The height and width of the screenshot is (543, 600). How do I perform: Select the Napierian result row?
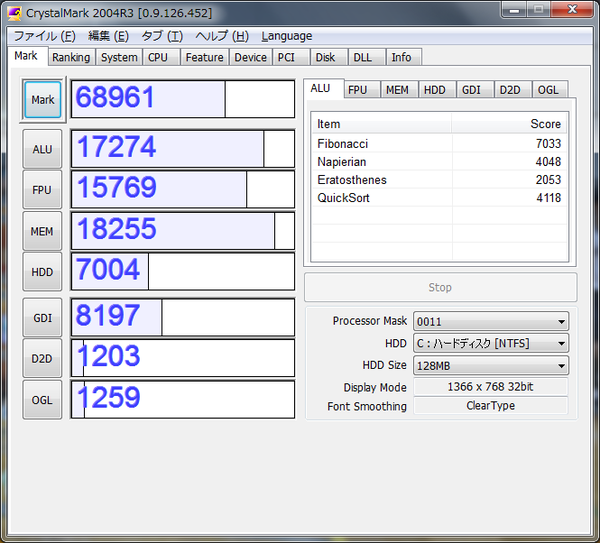(439, 161)
